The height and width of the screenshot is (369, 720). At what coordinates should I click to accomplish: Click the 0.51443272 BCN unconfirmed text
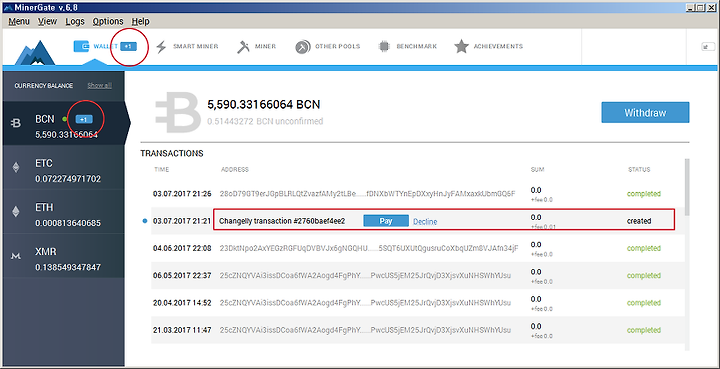click(x=265, y=122)
